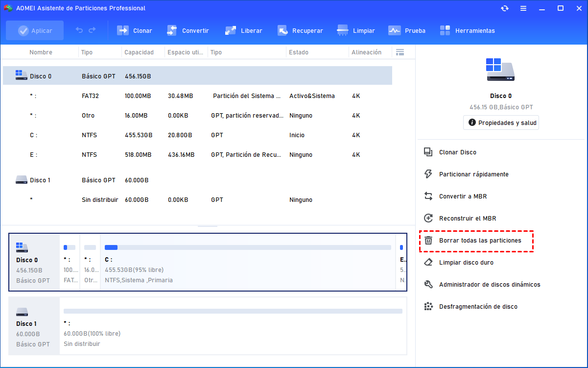Click the Borrar todas las particiones trash icon
This screenshot has width=588, height=368.
click(x=428, y=240)
